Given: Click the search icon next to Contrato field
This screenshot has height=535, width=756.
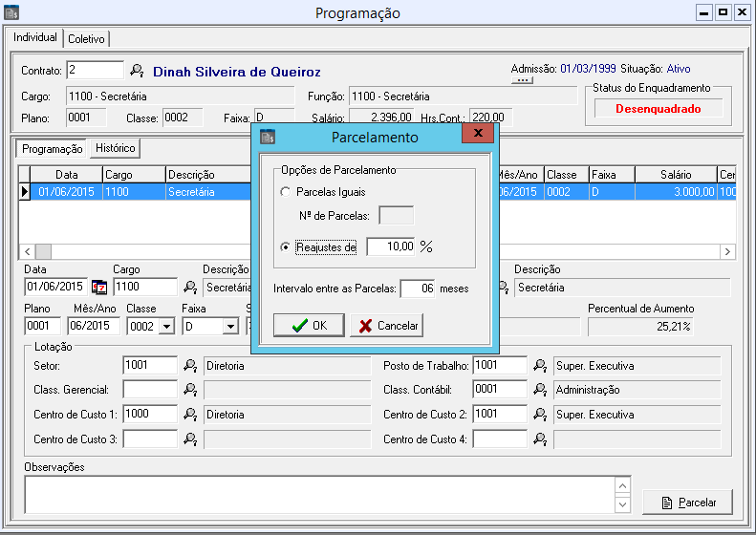Looking at the screenshot, I should tap(137, 71).
